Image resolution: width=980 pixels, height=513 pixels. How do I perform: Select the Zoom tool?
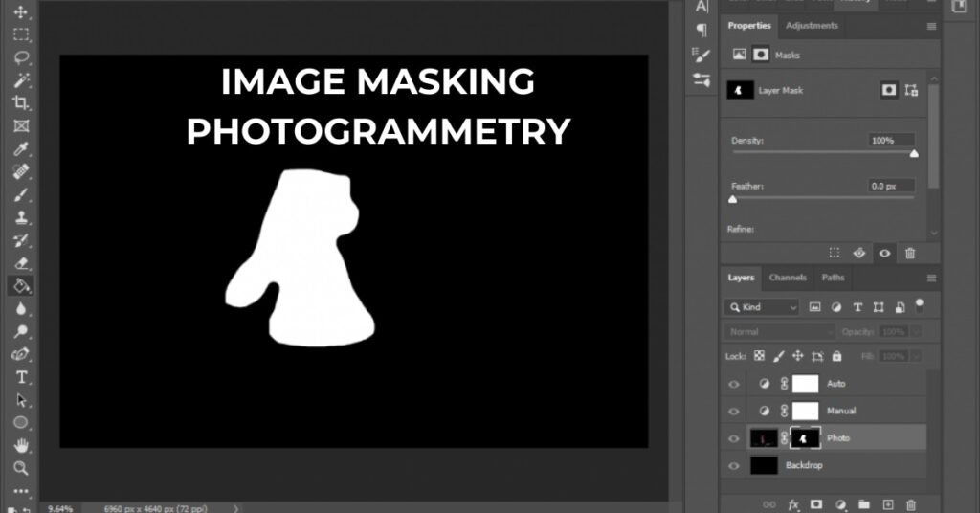point(21,468)
